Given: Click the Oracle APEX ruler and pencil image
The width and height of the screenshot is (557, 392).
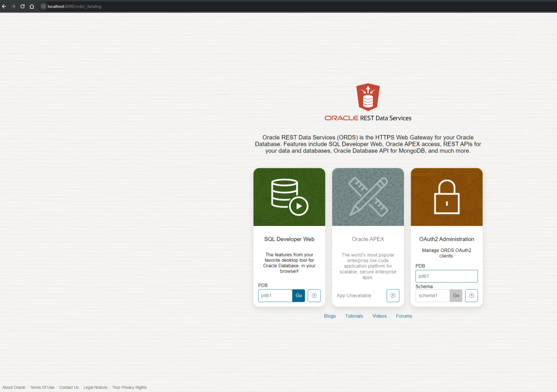Looking at the screenshot, I should (368, 197).
